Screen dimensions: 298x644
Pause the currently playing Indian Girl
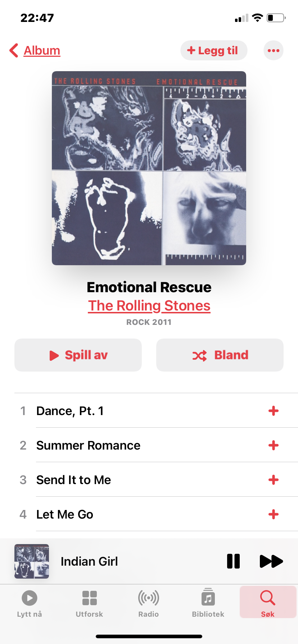[x=234, y=561]
